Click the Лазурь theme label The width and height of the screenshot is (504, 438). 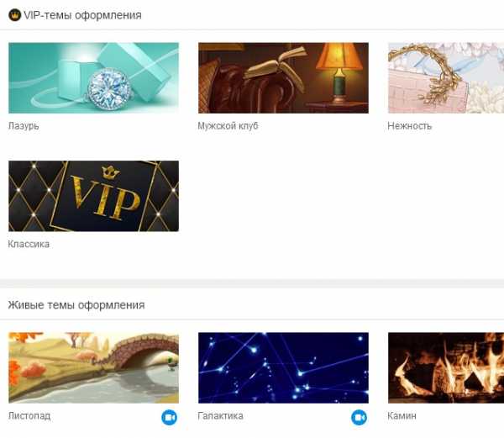click(x=24, y=126)
